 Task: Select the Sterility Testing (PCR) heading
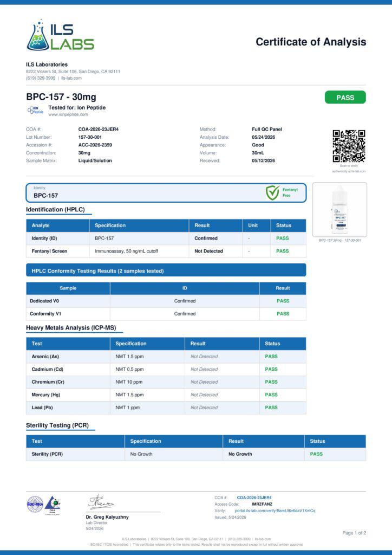[x=57, y=425]
